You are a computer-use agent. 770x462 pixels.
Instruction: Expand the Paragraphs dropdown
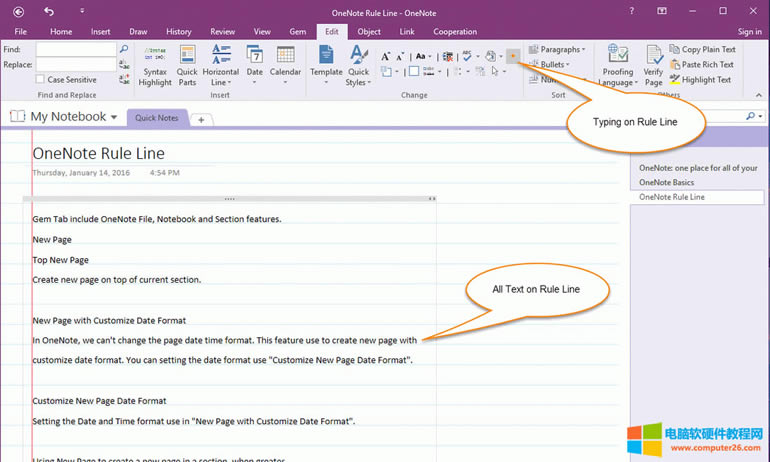click(x=556, y=49)
